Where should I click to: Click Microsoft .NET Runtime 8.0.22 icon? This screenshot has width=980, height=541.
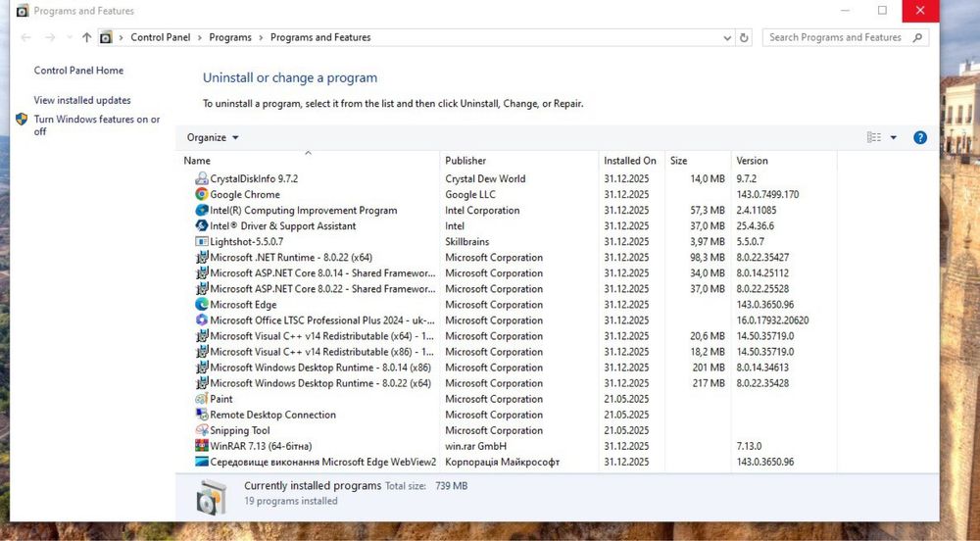coord(201,257)
